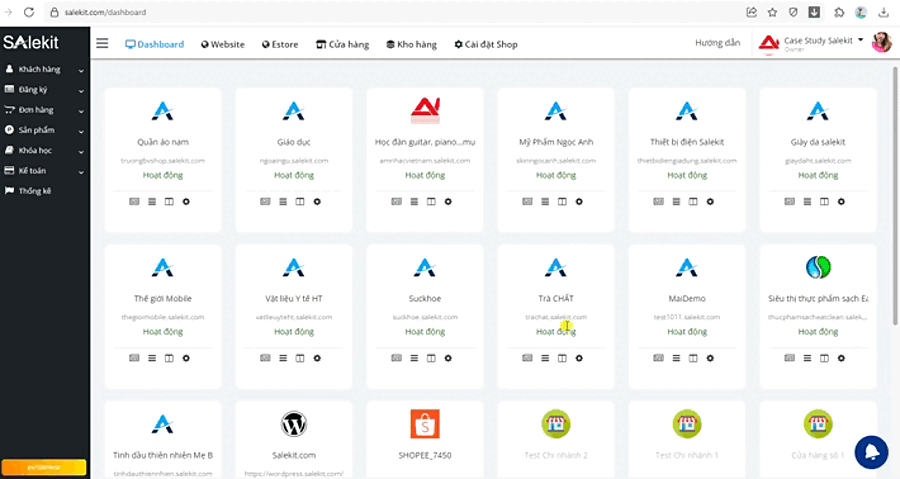Click the blue notification bell floating button

click(871, 452)
